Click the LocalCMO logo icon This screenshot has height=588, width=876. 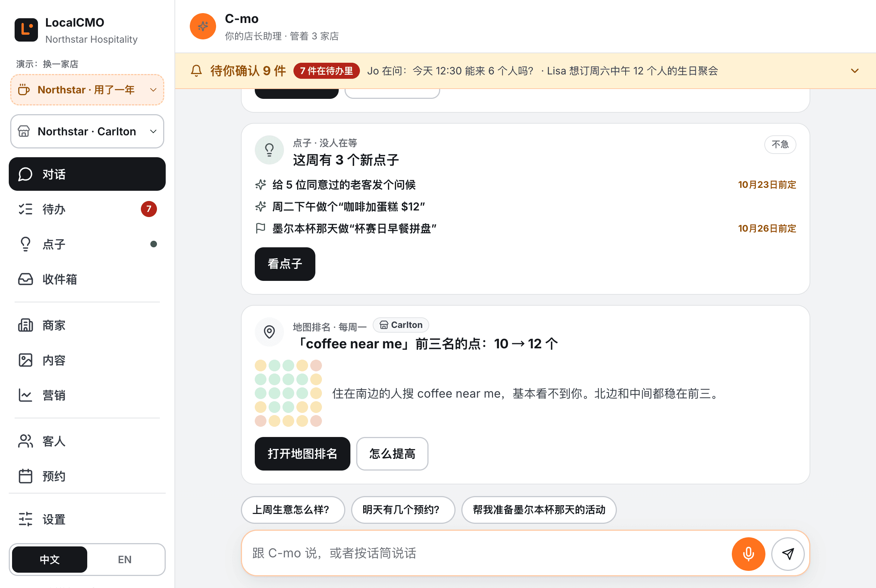[x=26, y=30]
